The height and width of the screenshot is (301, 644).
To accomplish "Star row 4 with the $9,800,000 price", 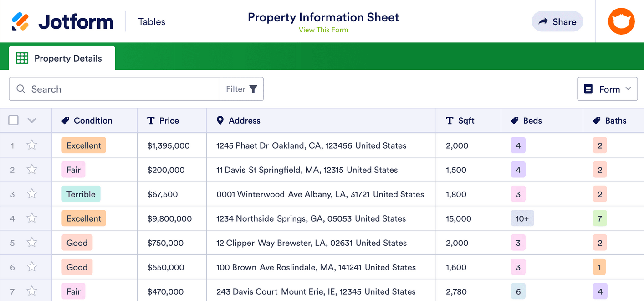I will coord(31,218).
